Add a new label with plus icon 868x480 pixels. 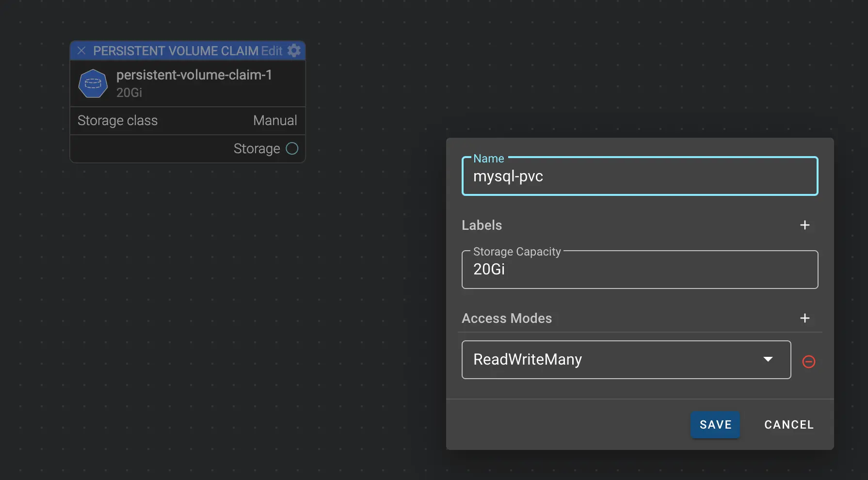point(804,225)
